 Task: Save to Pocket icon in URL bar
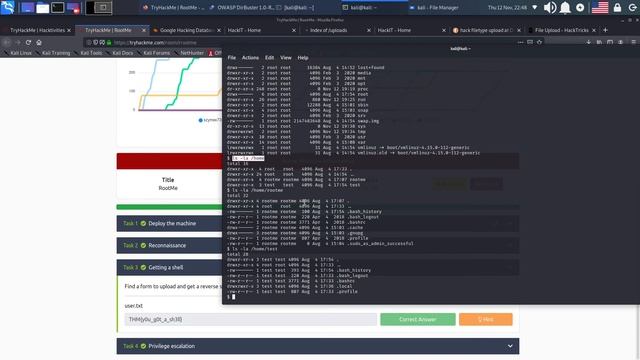(x=530, y=42)
